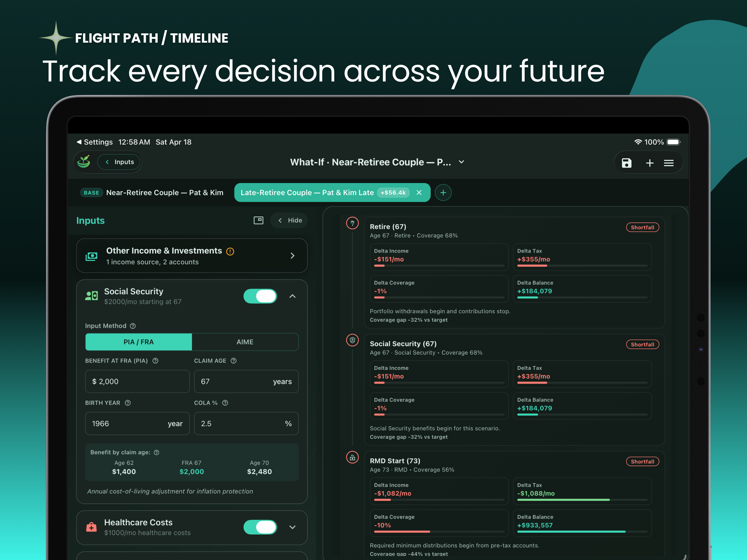The height and width of the screenshot is (560, 747).
Task: Click Delta Balance bar in Retire (67)
Action: (x=582, y=297)
